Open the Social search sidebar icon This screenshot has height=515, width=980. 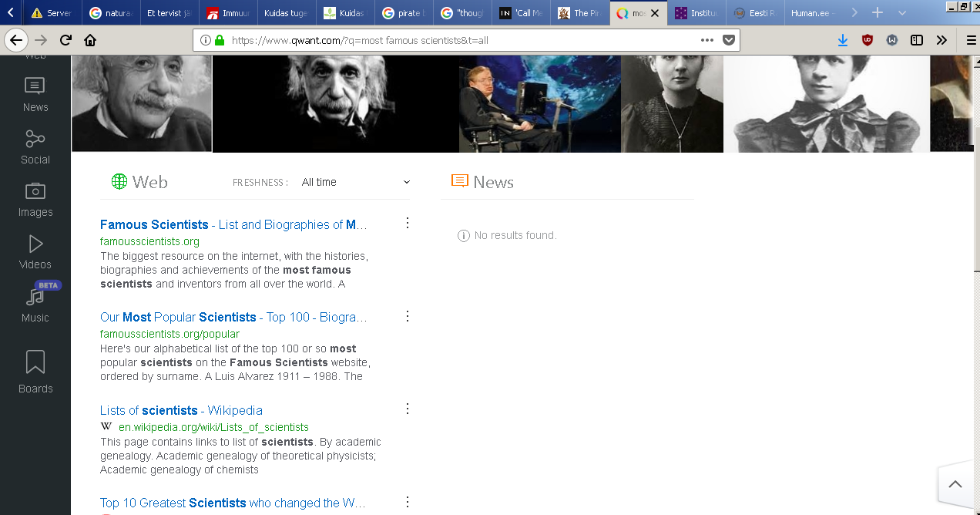(35, 147)
